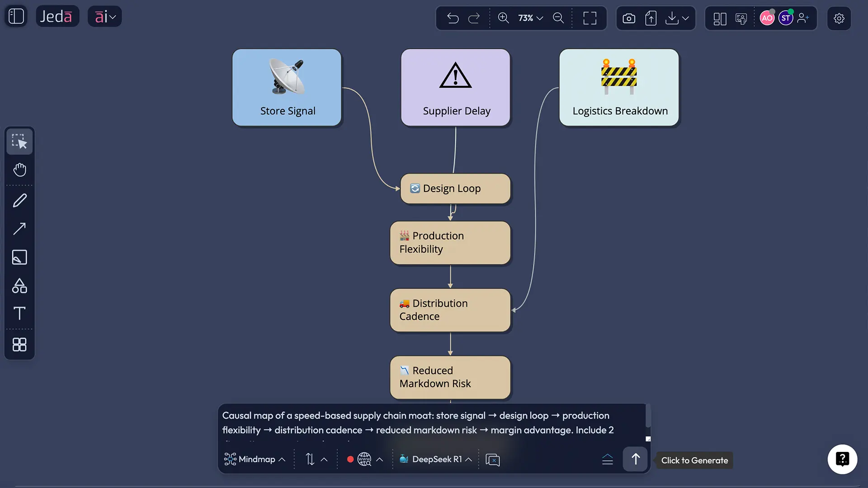
Task: Open the DeepSeek R1 model dropdown
Action: pos(469,459)
